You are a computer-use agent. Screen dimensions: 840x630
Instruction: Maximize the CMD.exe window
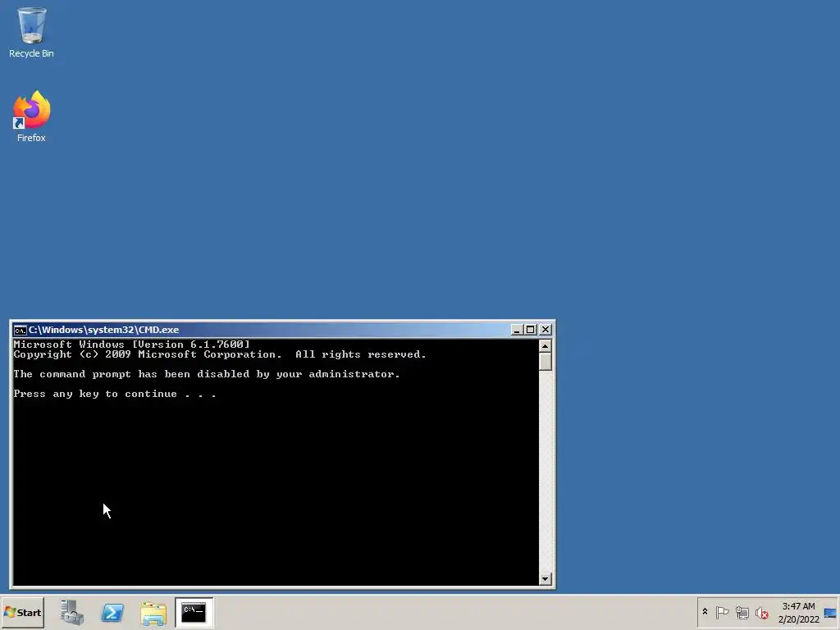(x=531, y=330)
